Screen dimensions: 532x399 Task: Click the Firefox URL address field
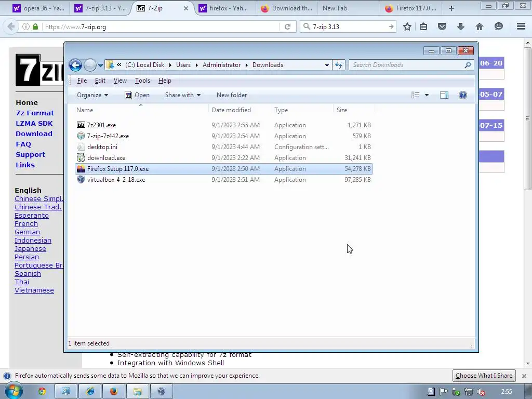pos(159,26)
